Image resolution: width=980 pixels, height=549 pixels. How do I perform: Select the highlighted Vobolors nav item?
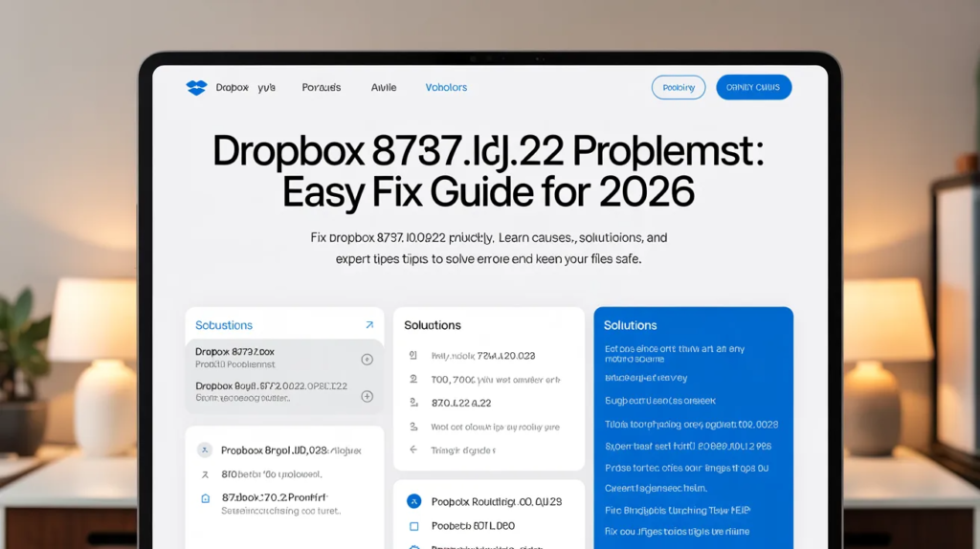pyautogui.click(x=446, y=88)
